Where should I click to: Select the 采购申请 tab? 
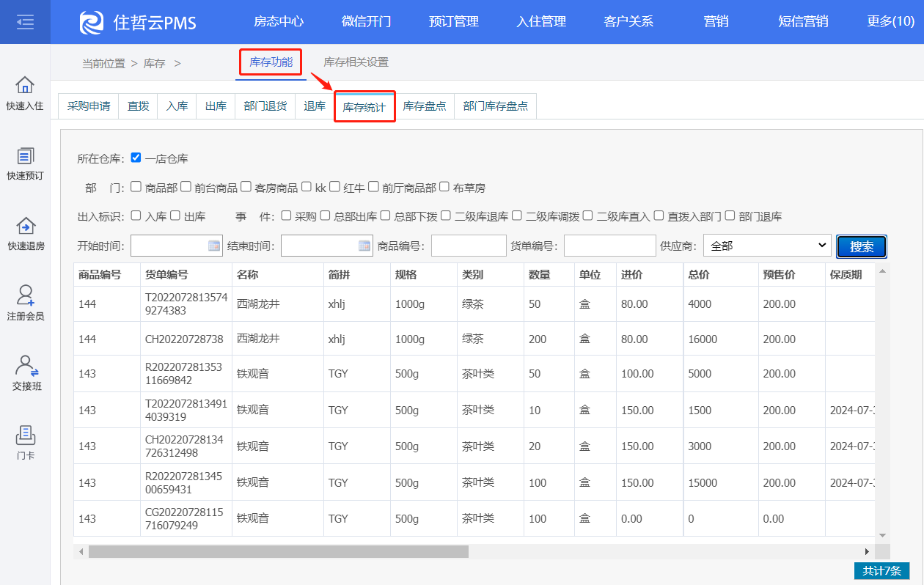pos(89,106)
